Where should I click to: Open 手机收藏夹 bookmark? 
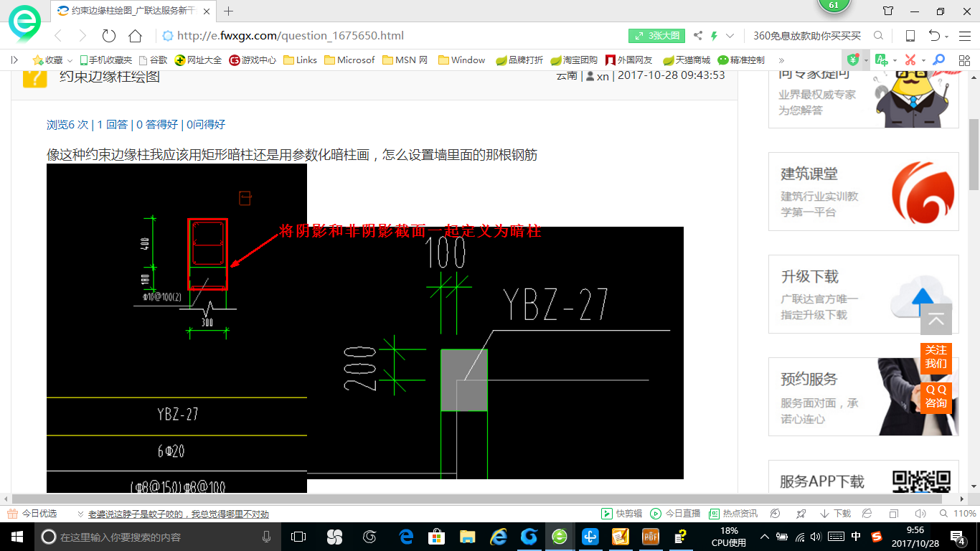click(x=105, y=60)
